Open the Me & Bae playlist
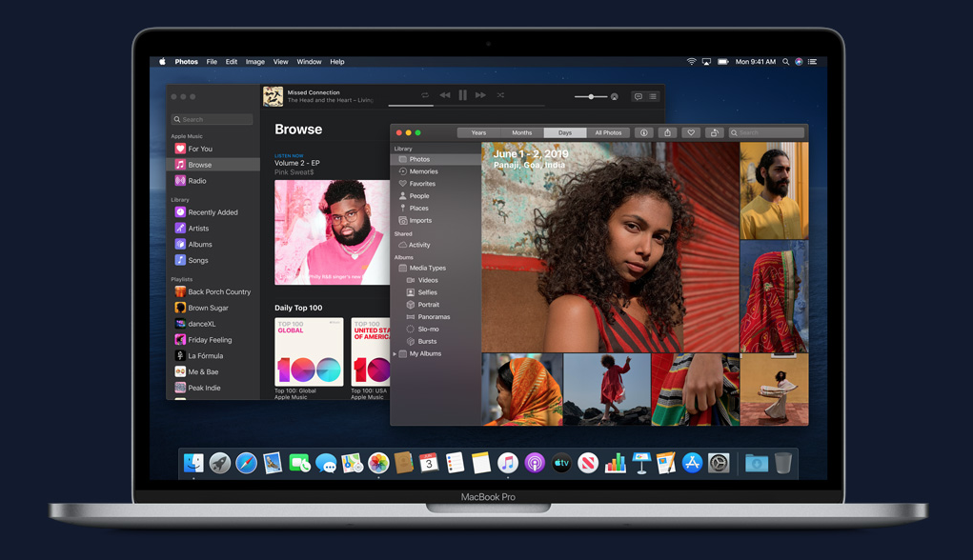The width and height of the screenshot is (973, 560). (x=213, y=372)
